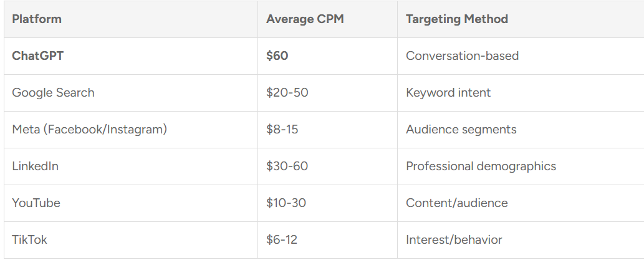This screenshot has height=260, width=644.
Task: Click the Platform column header
Action: pos(37,19)
